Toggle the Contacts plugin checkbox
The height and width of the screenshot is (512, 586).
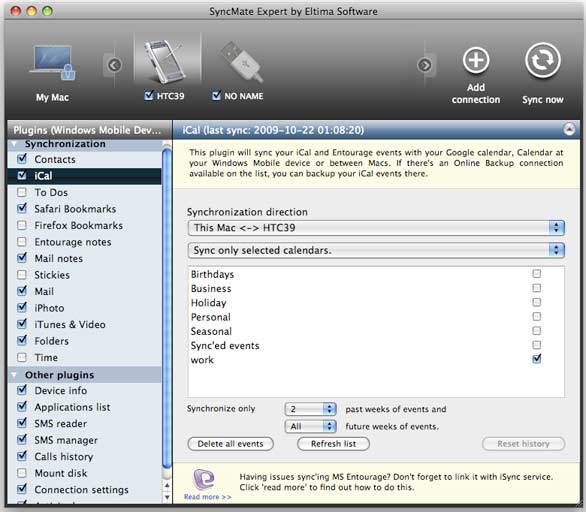(x=22, y=159)
